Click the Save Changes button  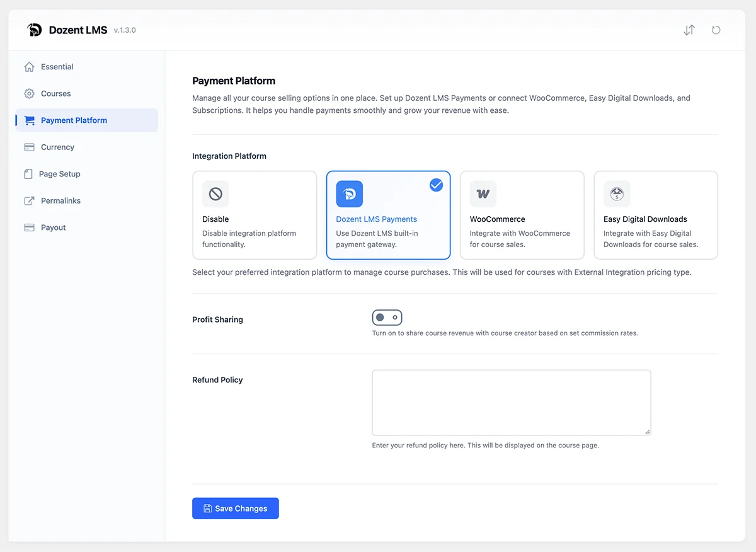pyautogui.click(x=236, y=509)
